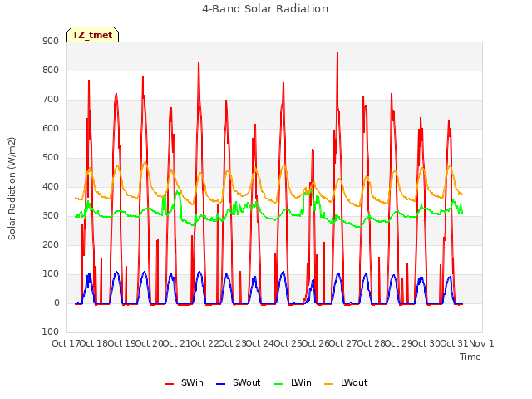Click the Oct 22 x-axis date label
The image size is (532, 399).
(x=205, y=343)
